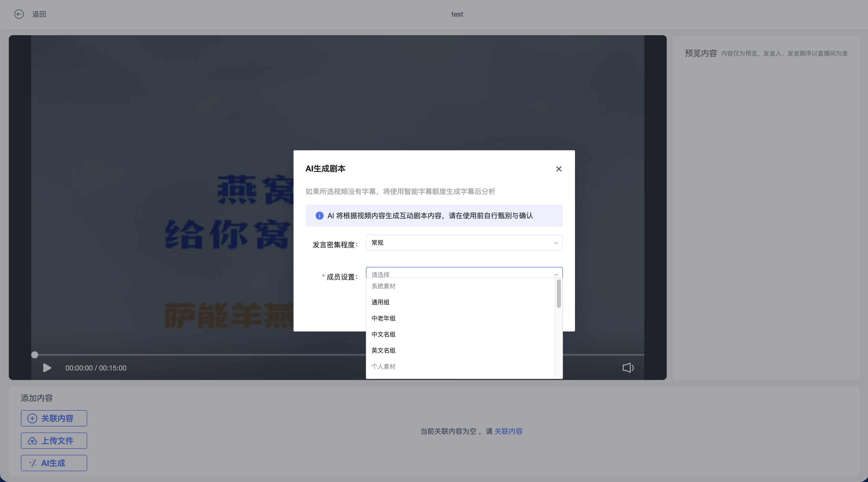
Task: Click the AI生成剧本 dialog title
Action: pos(325,169)
